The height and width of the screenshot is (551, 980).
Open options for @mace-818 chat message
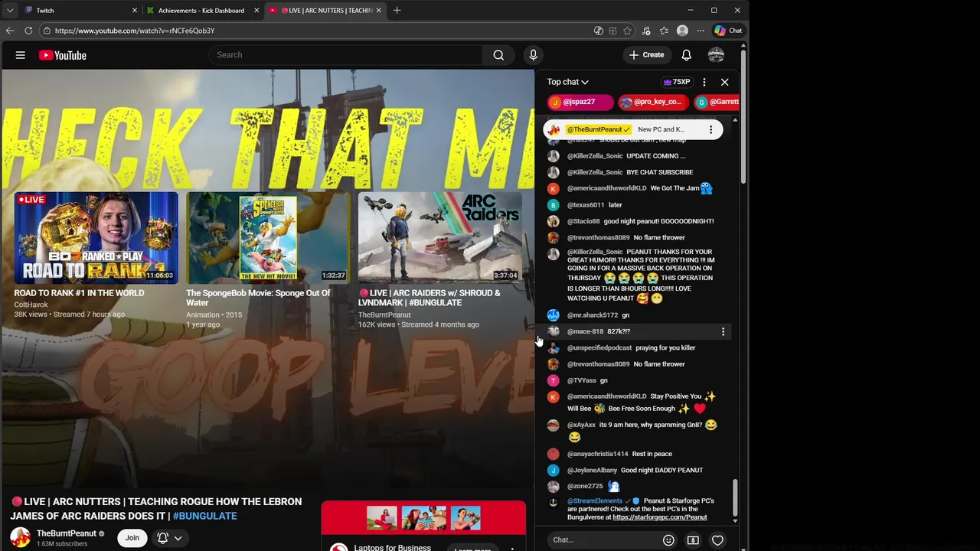(x=723, y=331)
